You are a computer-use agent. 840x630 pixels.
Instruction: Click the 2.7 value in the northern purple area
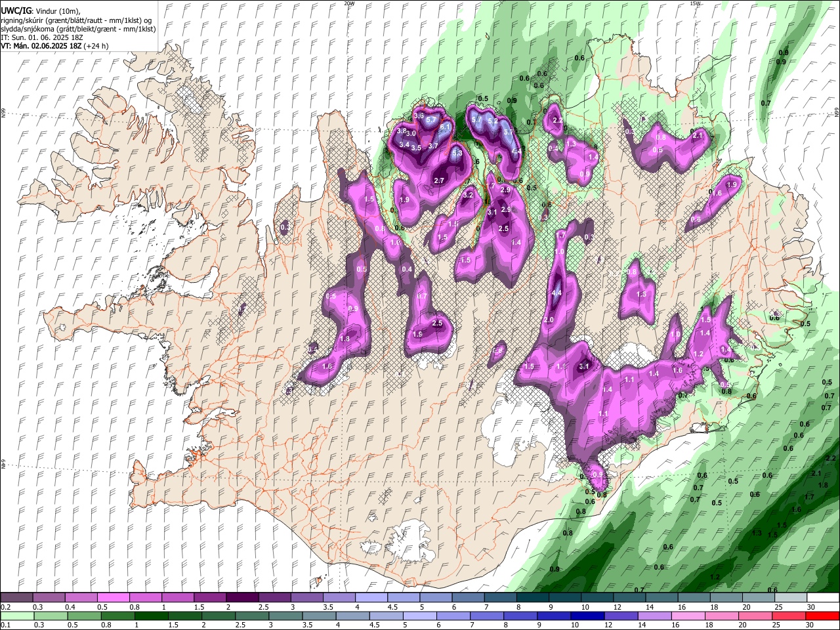439,180
